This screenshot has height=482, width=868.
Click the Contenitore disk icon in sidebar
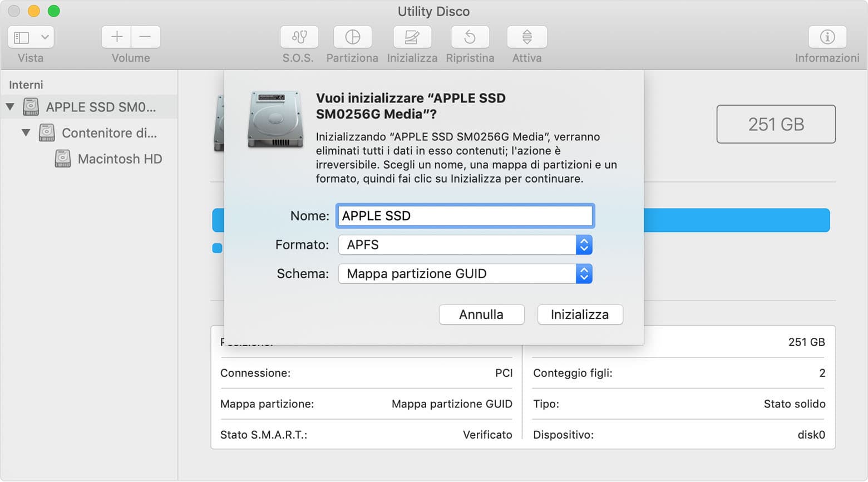(47, 132)
